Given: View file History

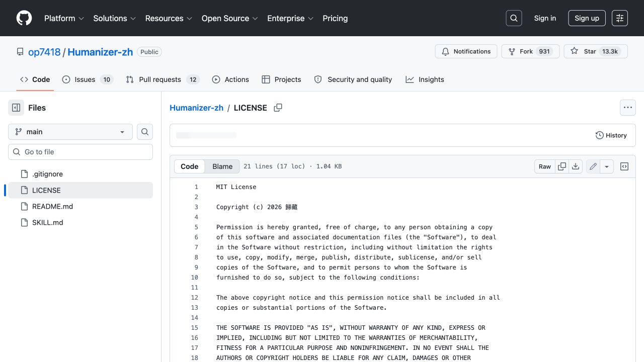Looking at the screenshot, I should (611, 135).
